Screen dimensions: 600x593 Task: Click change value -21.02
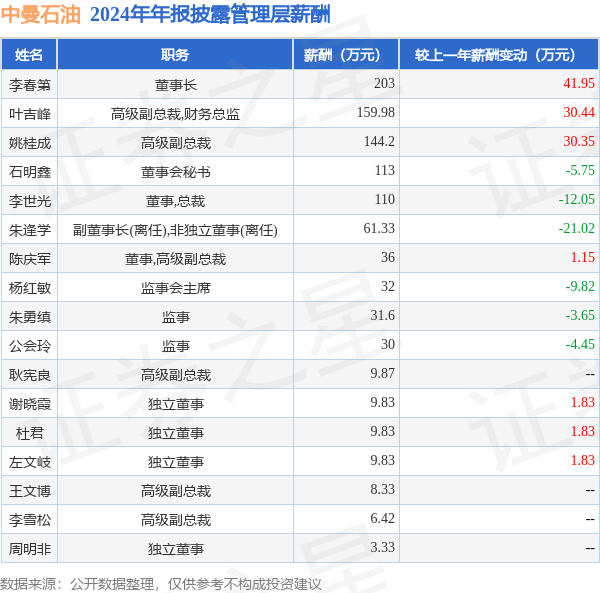click(577, 228)
